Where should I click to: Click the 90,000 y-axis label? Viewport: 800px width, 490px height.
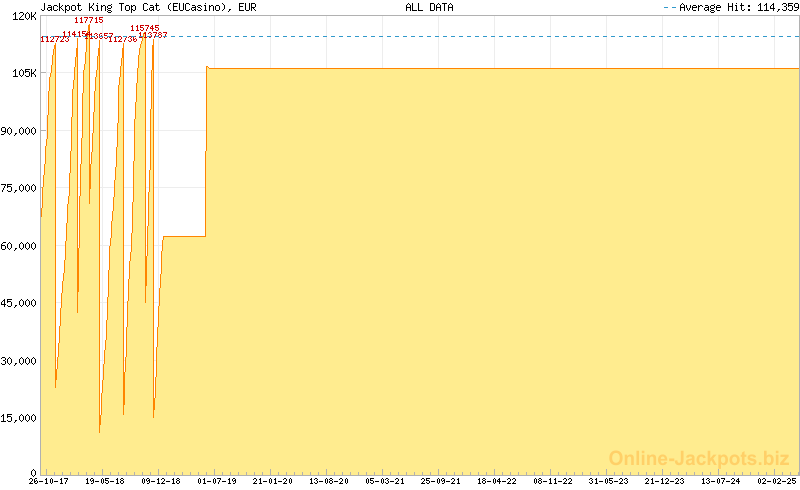(x=20, y=131)
